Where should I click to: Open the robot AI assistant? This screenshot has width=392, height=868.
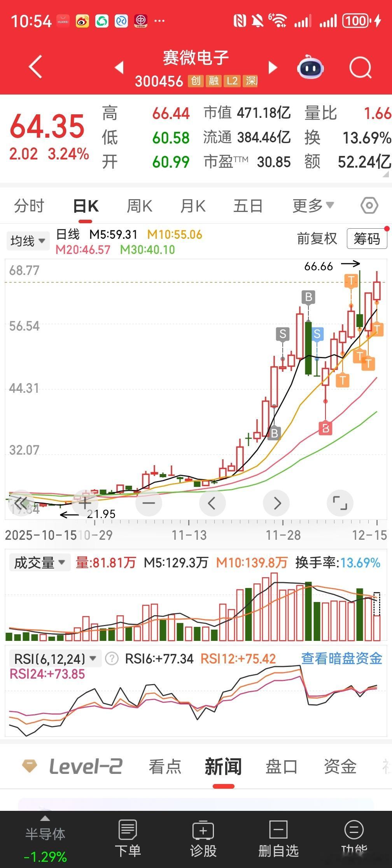point(310,68)
